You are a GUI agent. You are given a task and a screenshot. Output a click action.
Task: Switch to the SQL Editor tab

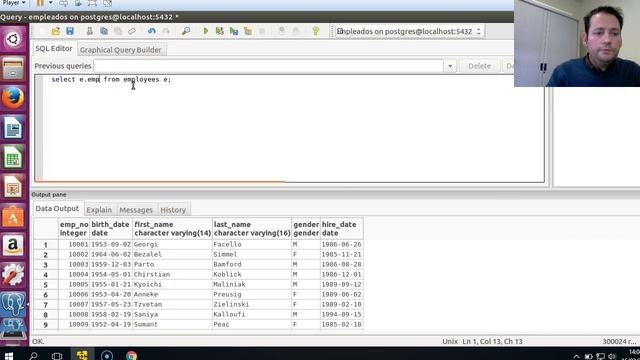53,49
